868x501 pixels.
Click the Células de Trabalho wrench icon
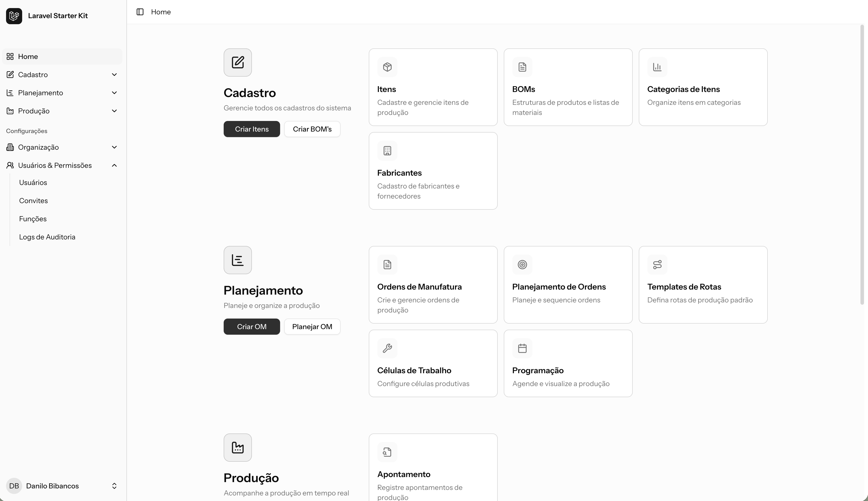tap(387, 348)
